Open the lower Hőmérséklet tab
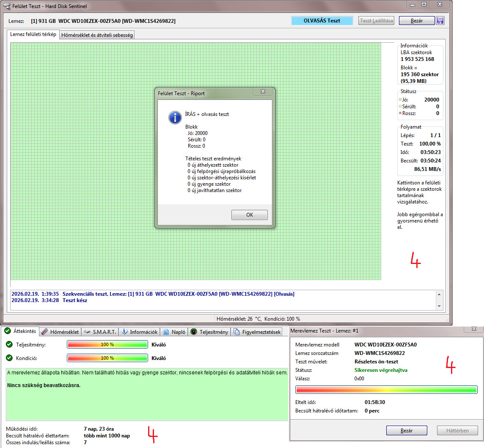 (x=60, y=332)
